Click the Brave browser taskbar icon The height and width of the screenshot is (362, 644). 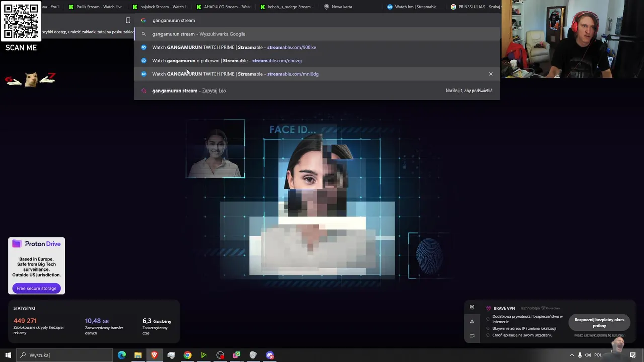[x=154, y=355]
